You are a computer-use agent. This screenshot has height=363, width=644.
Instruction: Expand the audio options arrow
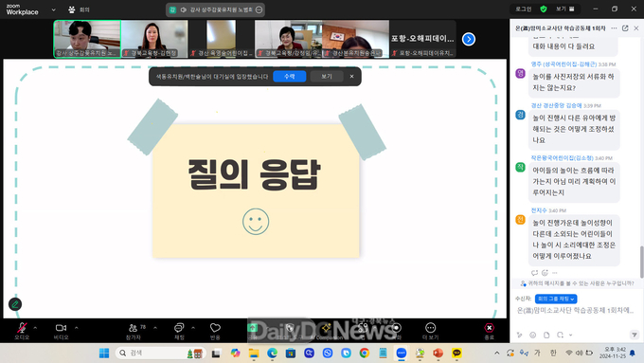pyautogui.click(x=35, y=328)
